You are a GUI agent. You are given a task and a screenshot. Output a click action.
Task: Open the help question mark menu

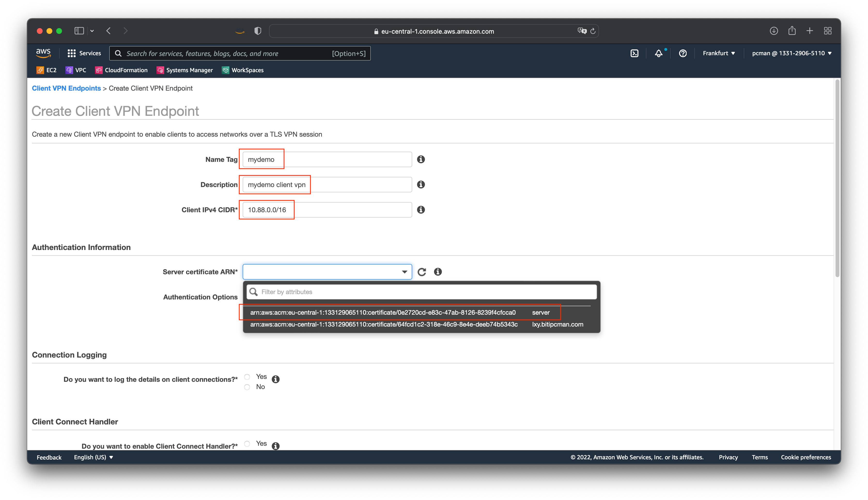point(683,53)
